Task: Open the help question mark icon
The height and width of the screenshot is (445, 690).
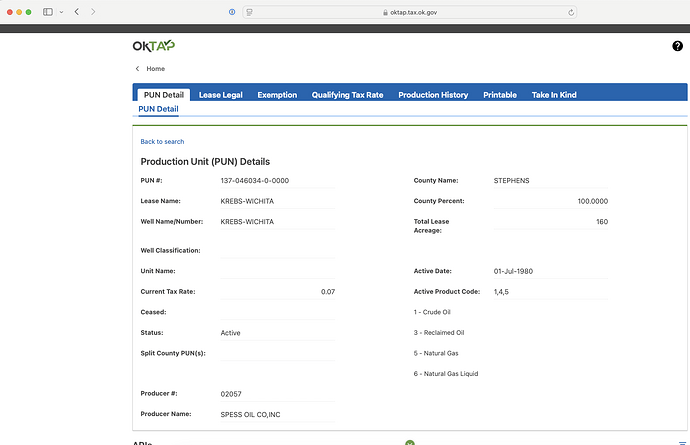Action: click(677, 47)
